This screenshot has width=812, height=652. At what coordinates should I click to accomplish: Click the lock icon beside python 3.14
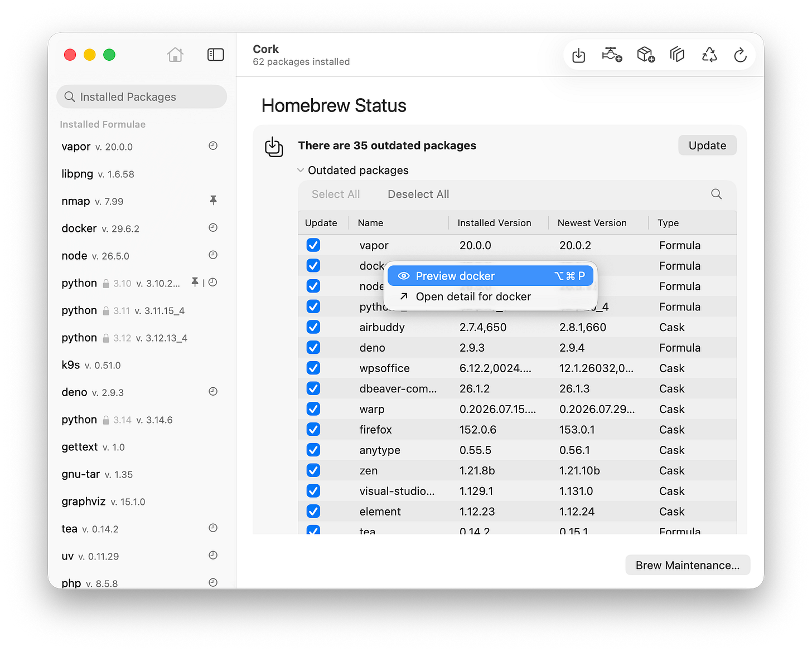coord(106,420)
